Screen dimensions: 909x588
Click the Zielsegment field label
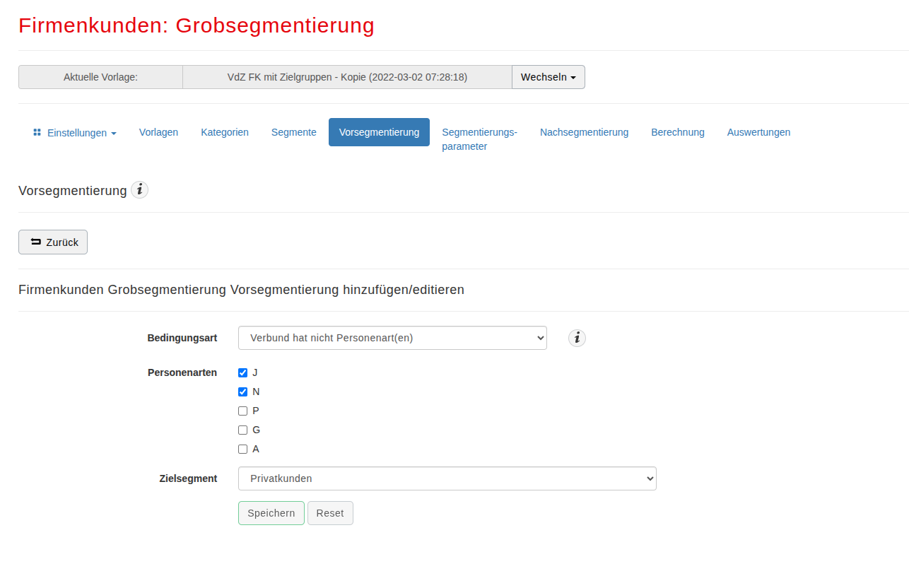click(188, 478)
